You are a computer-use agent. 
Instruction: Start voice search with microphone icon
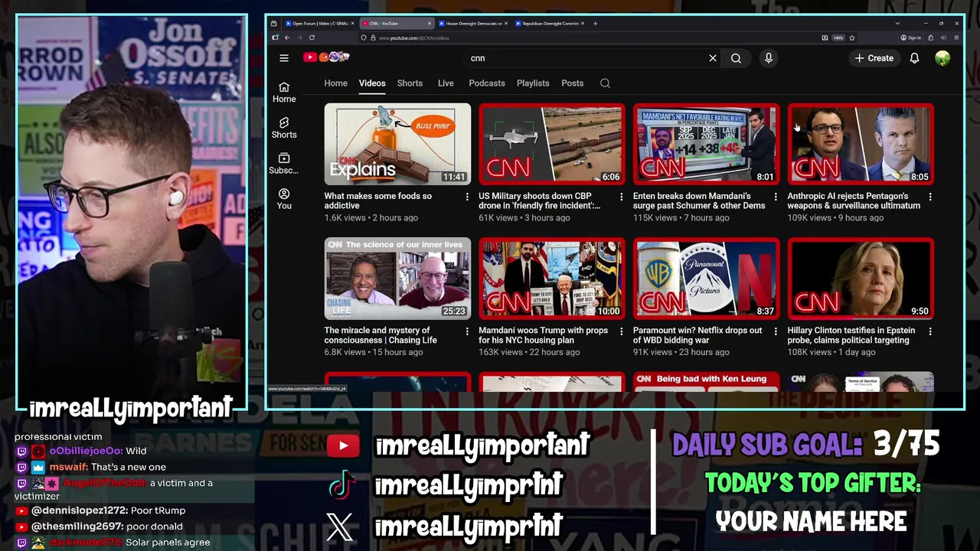click(x=769, y=58)
